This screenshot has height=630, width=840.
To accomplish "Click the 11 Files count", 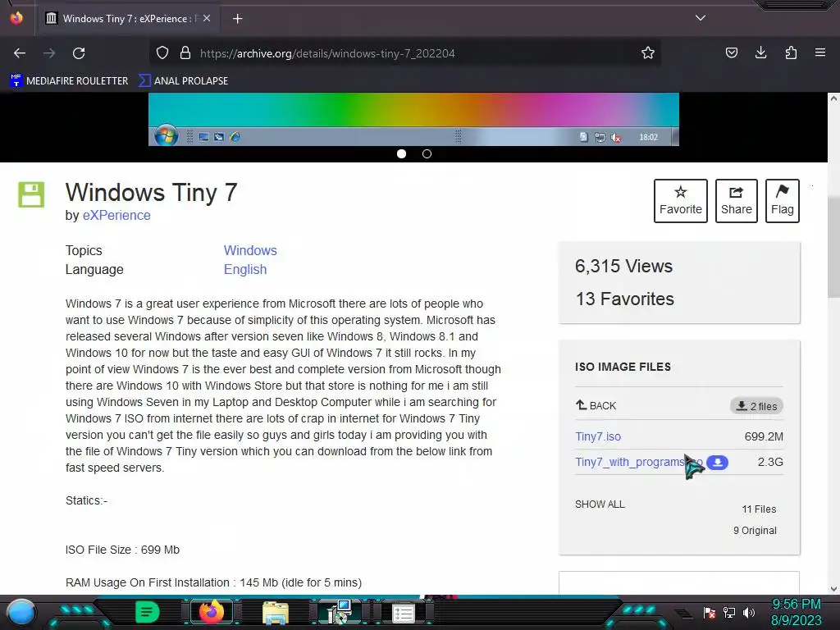I will (x=759, y=509).
